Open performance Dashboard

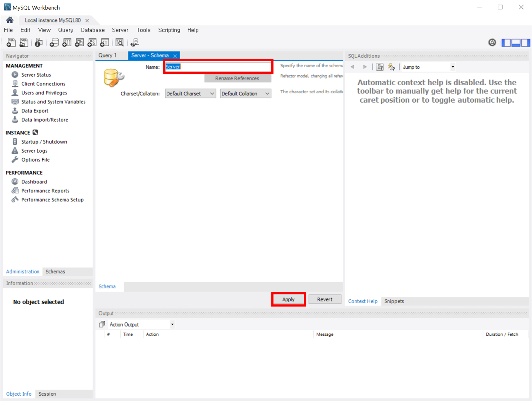pos(34,181)
